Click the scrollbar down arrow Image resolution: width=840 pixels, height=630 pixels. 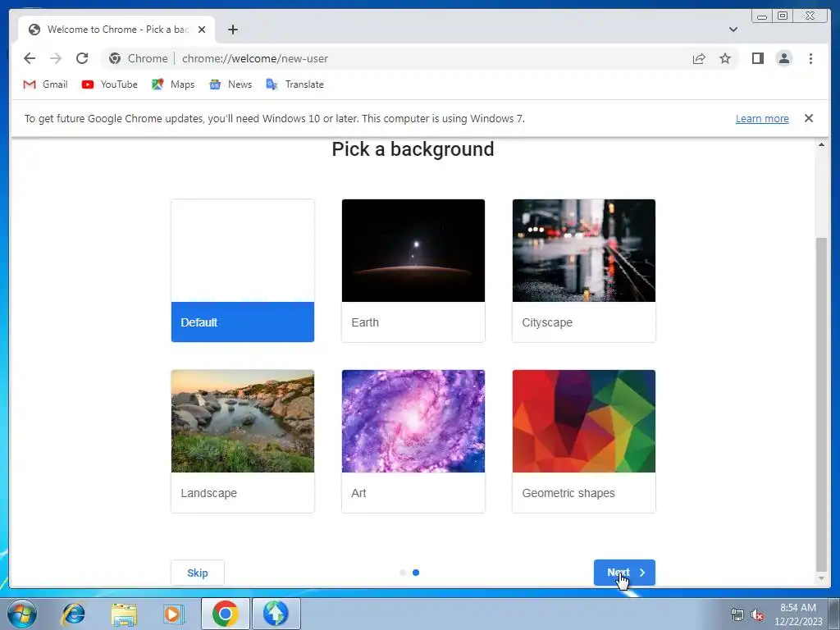pyautogui.click(x=821, y=578)
